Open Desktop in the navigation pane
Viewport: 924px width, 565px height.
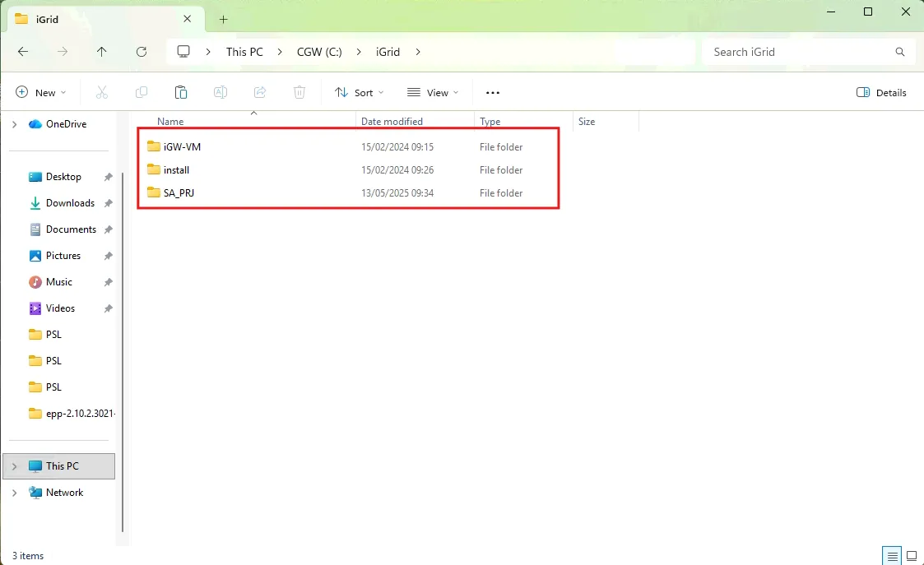63,177
